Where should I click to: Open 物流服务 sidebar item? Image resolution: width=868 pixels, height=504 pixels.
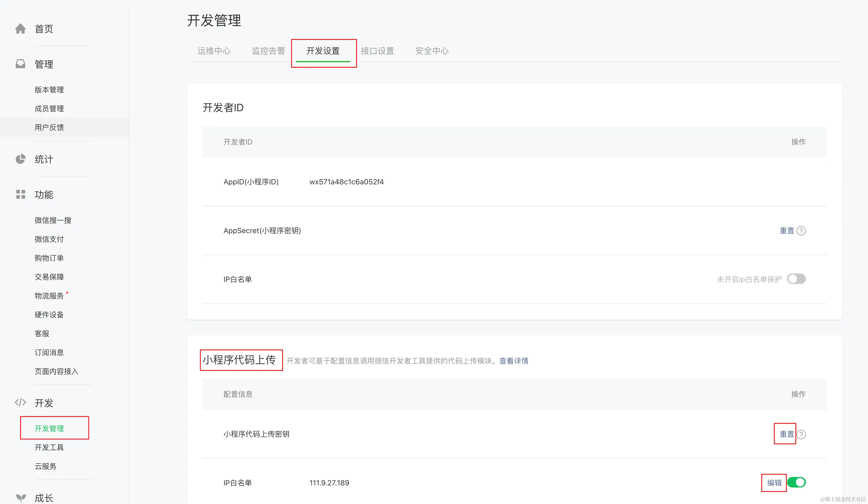[49, 296]
